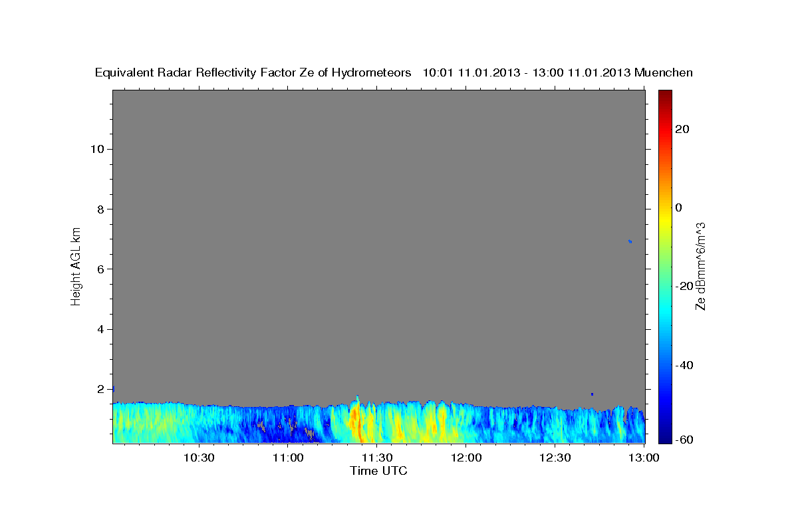
Task: Click the dark blue bottom of the colorbar
Action: pos(664,438)
